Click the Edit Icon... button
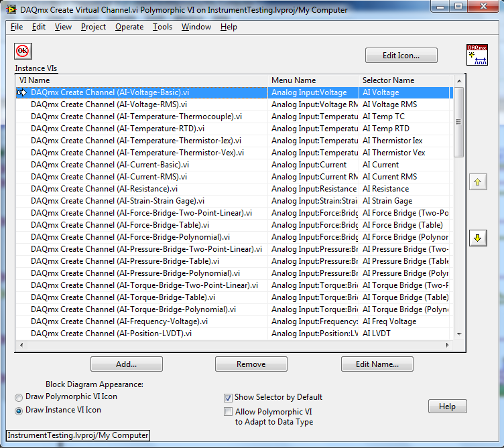This screenshot has width=504, height=448. 401,56
